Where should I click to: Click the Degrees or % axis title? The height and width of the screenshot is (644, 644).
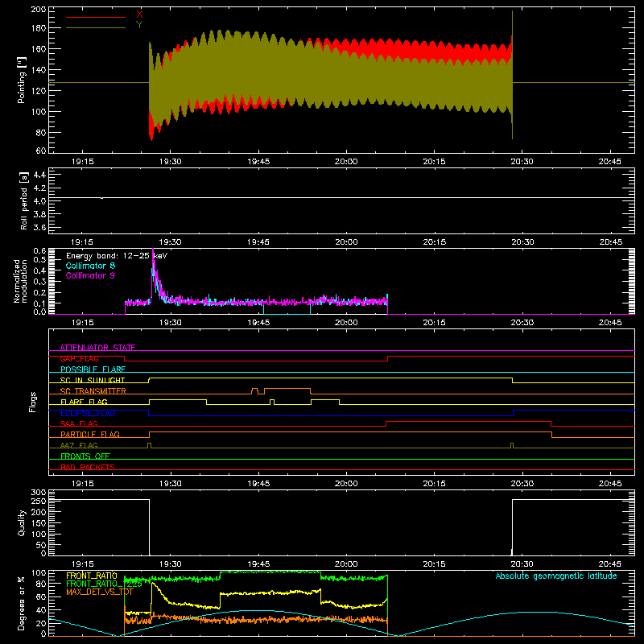pos(22,603)
